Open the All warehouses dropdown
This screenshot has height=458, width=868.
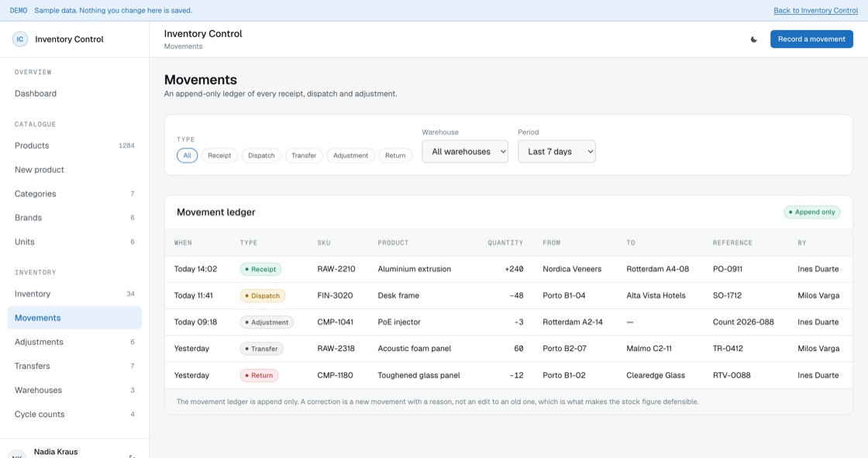click(465, 152)
